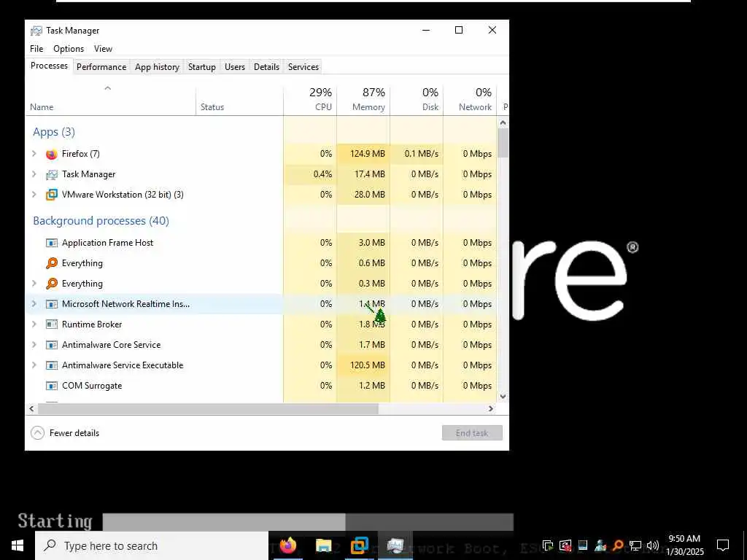The height and width of the screenshot is (560, 747).
Task: Switch to VMware Workstation on the taskbar
Action: (359, 545)
